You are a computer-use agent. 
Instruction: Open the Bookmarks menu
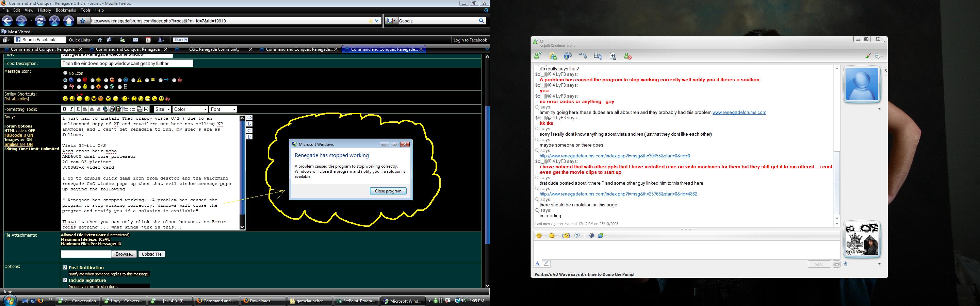[65, 10]
